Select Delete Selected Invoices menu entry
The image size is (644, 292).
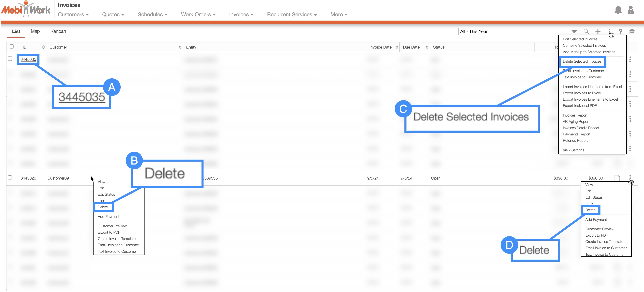[582, 62]
